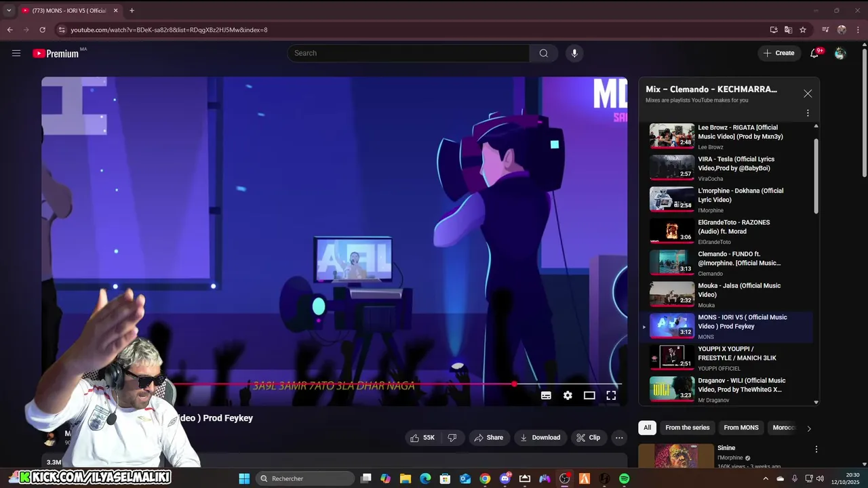
Task: Install app icon in the address bar
Action: pyautogui.click(x=774, y=30)
